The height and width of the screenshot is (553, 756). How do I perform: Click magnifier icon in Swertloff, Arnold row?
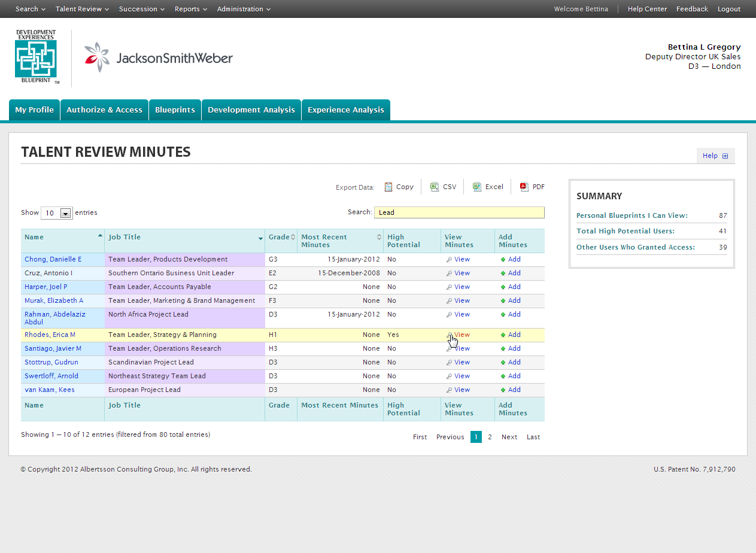[449, 376]
